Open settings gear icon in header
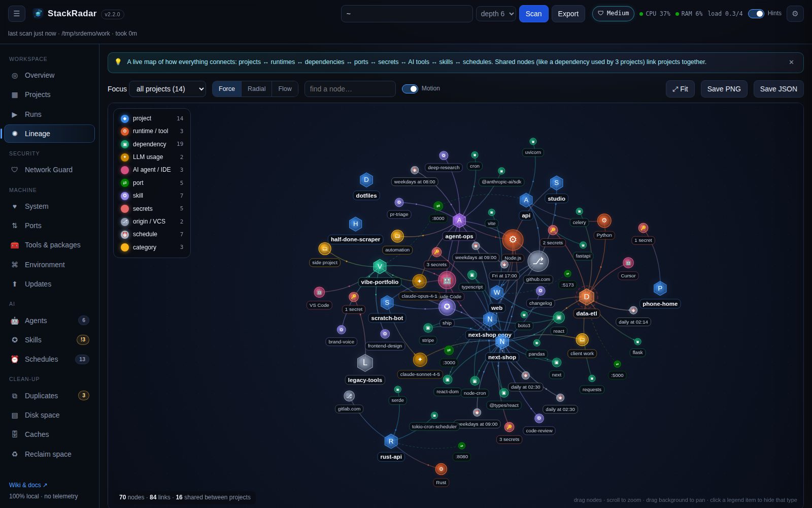The image size is (812, 508). coord(795,14)
